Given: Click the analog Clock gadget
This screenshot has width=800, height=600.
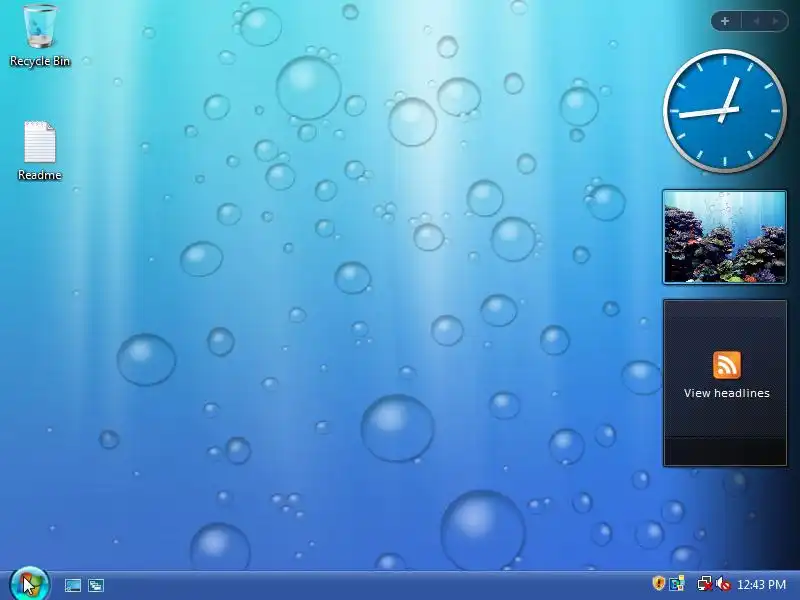Looking at the screenshot, I should 724,111.
